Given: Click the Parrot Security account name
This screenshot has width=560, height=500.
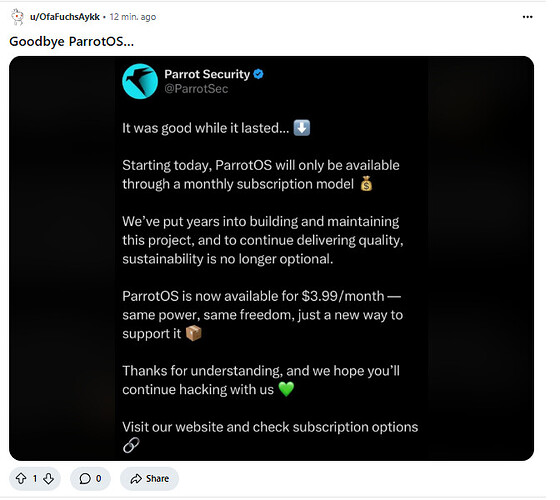Looking at the screenshot, I should tap(207, 74).
